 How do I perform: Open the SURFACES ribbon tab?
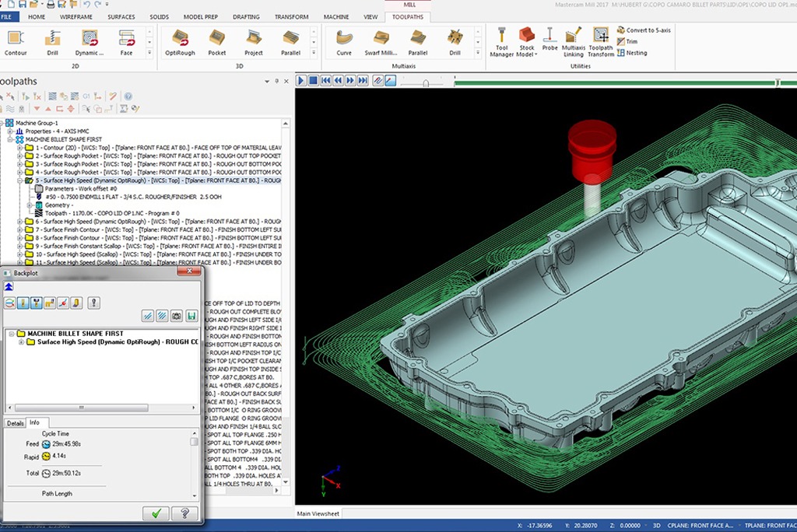point(121,17)
